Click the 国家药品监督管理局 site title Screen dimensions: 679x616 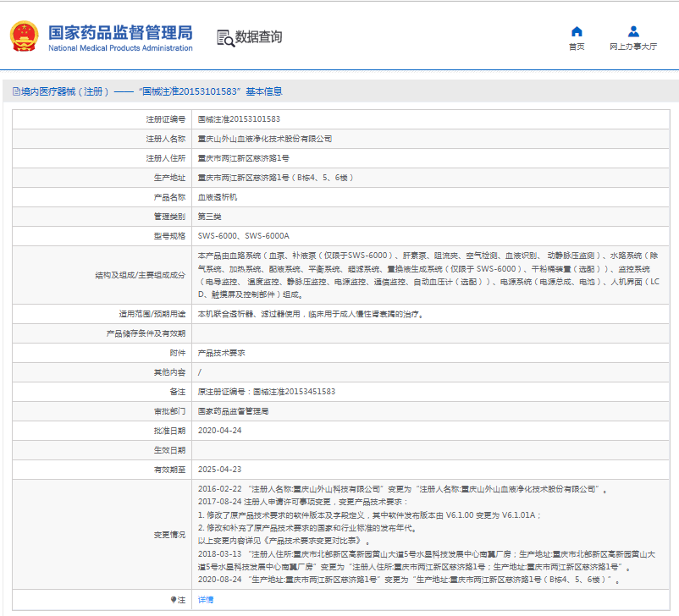coord(120,32)
